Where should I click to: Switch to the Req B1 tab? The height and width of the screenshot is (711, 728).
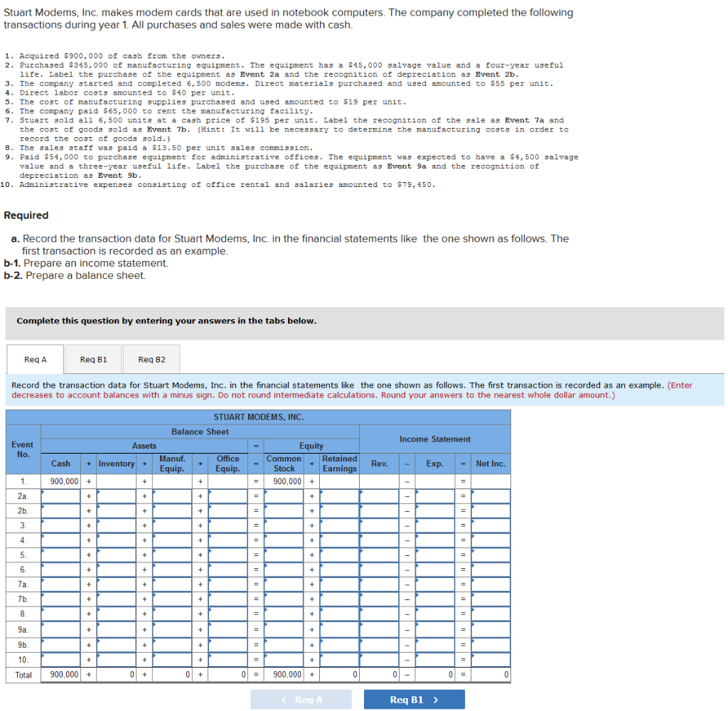tap(93, 359)
